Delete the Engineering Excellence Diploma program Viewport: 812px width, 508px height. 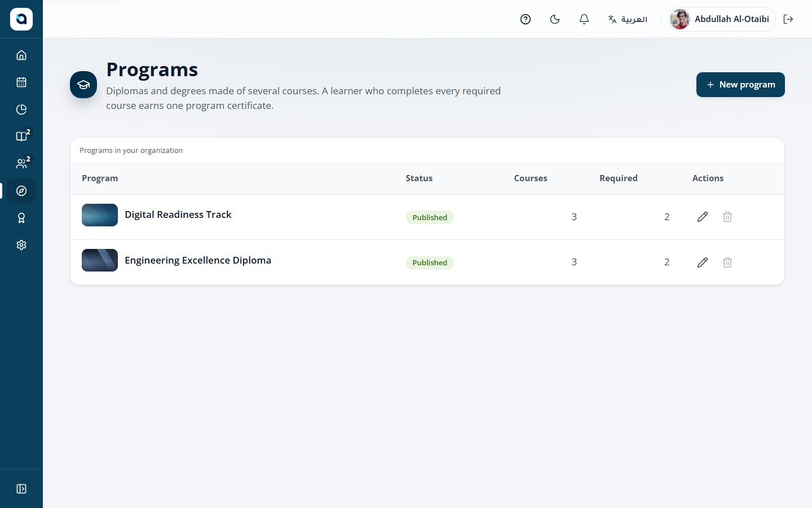727,262
